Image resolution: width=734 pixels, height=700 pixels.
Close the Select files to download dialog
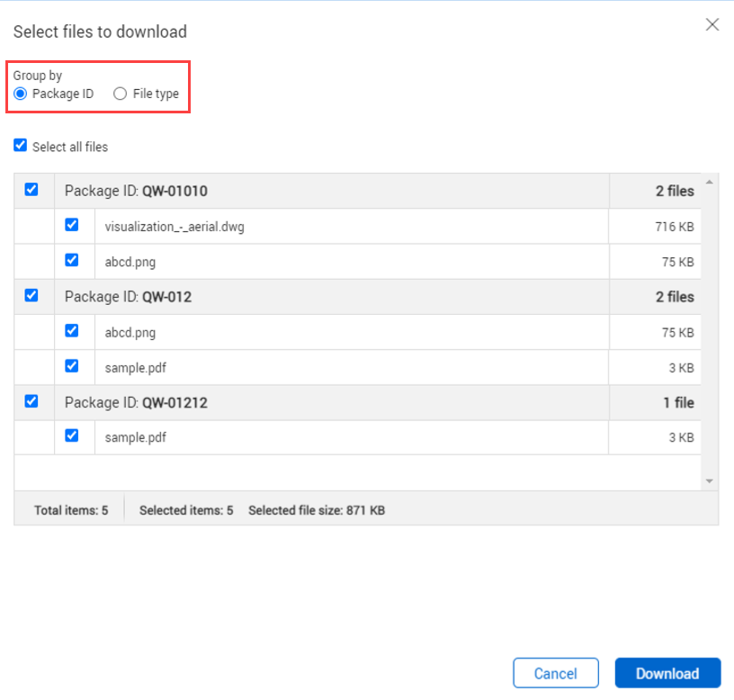tap(712, 25)
